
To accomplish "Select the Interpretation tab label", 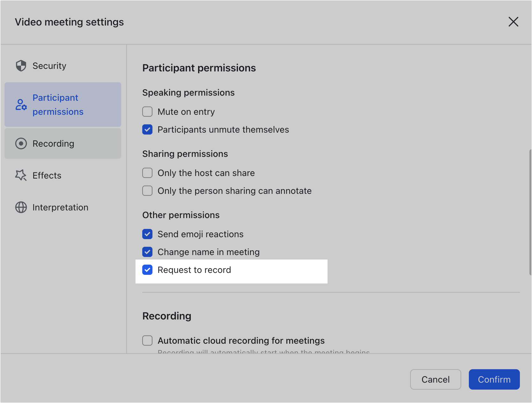I will (60, 207).
